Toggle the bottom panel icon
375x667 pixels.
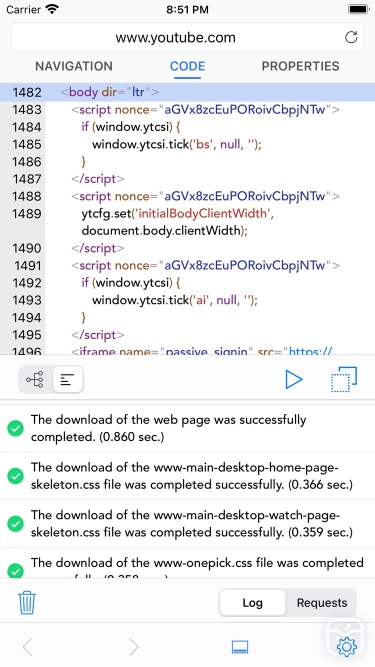pyautogui.click(x=240, y=647)
